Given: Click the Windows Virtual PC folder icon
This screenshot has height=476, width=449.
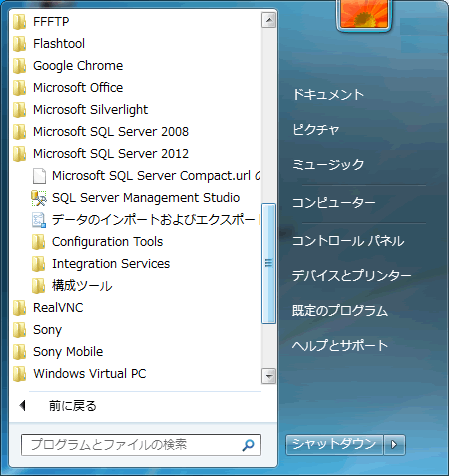Looking at the screenshot, I should click(x=19, y=374).
